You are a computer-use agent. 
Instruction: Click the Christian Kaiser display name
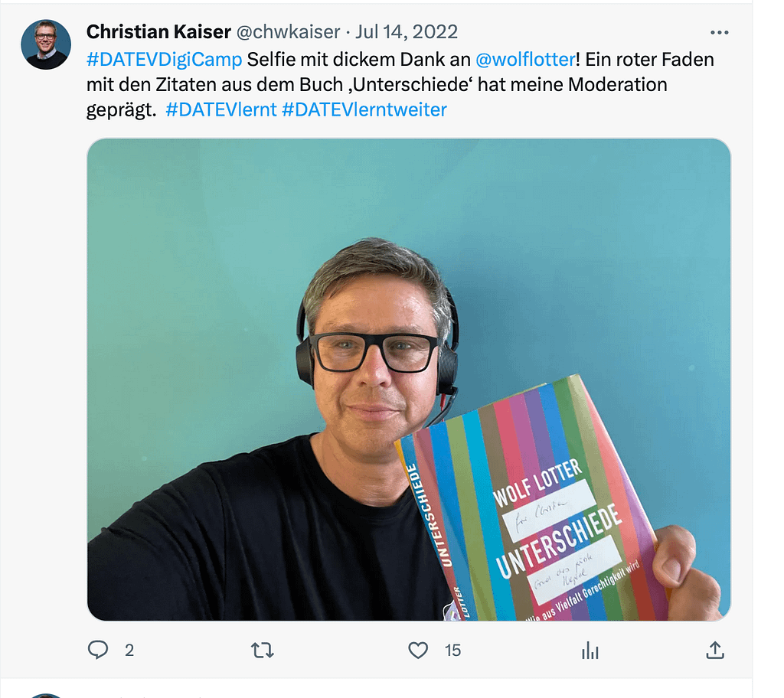158,32
